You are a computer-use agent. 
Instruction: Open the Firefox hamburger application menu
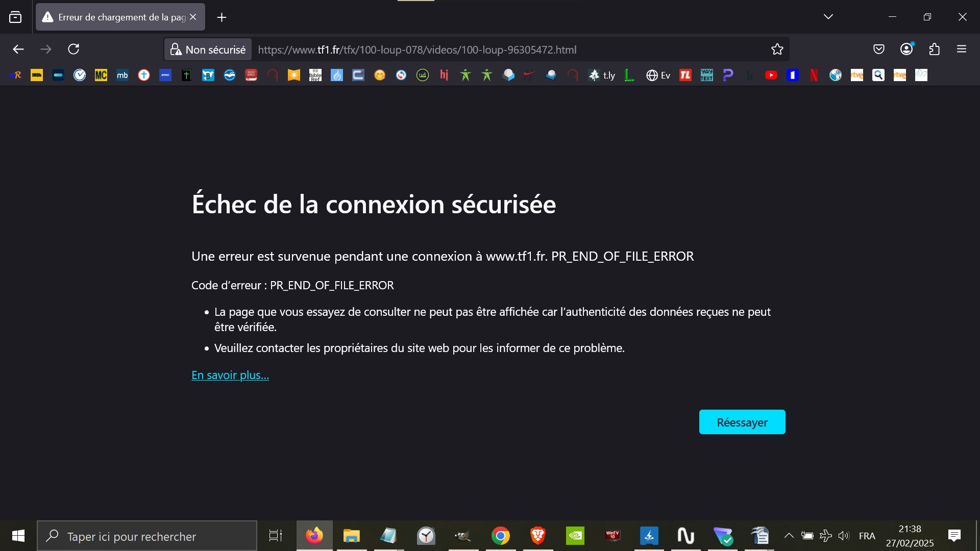962,49
